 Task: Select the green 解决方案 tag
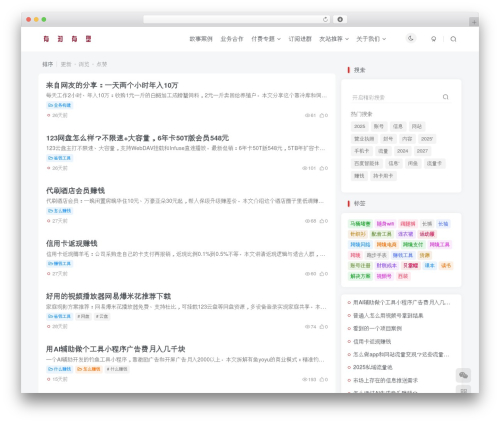360,276
